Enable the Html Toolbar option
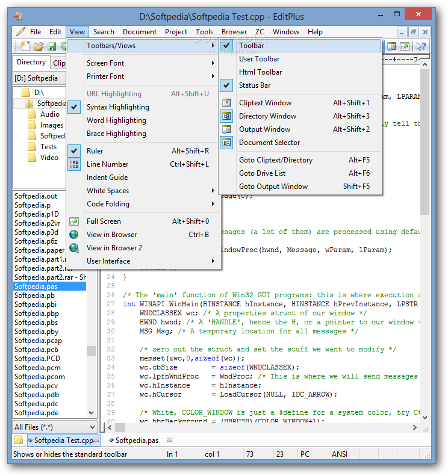Viewport: 448px width, 476px height. 300,72
